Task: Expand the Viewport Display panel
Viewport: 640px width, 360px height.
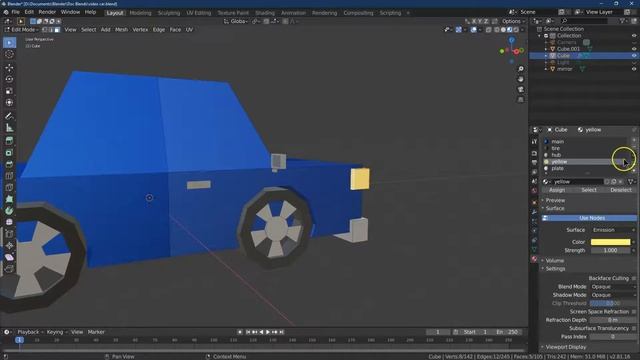Action: pos(566,347)
